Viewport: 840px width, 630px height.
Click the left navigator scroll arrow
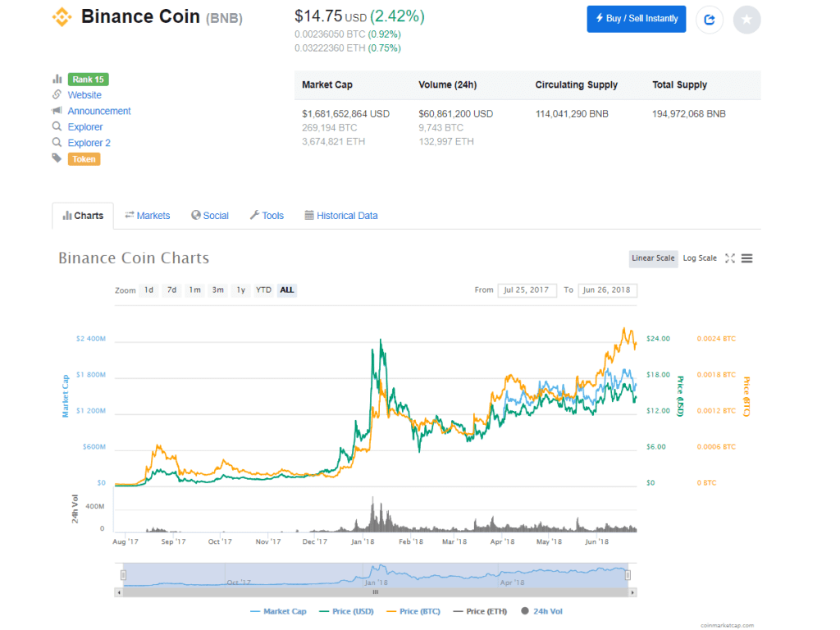(x=120, y=591)
